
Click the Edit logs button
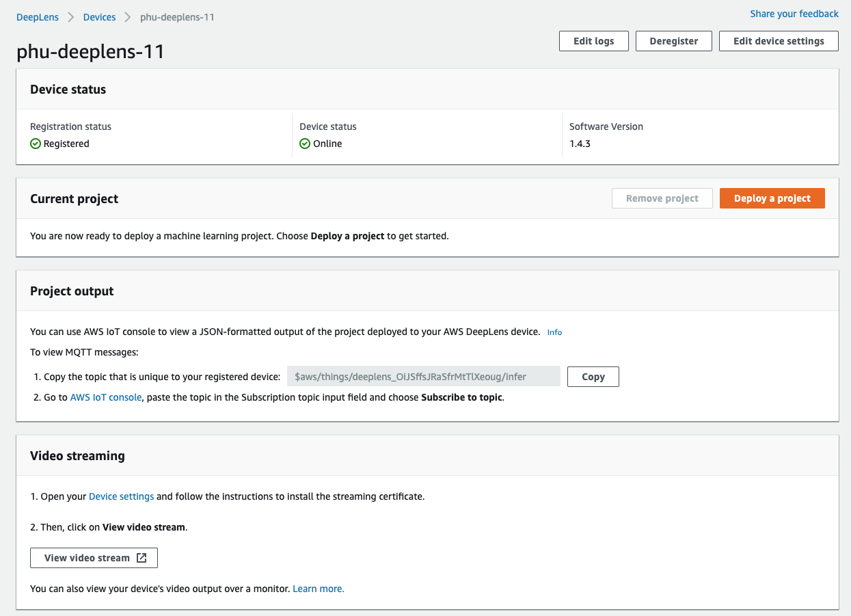593,41
